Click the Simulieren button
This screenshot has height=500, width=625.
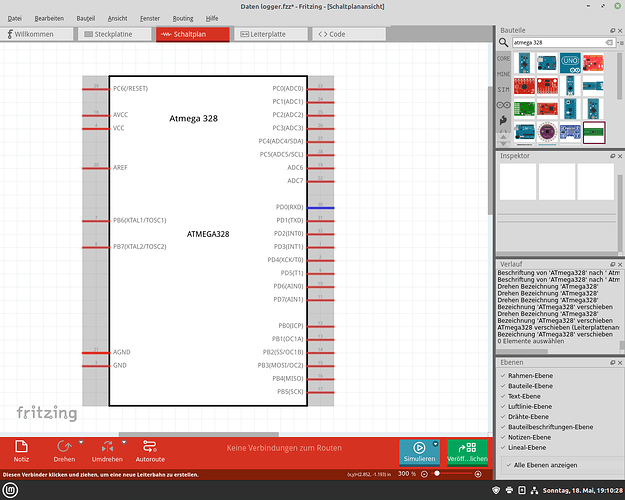[419, 451]
